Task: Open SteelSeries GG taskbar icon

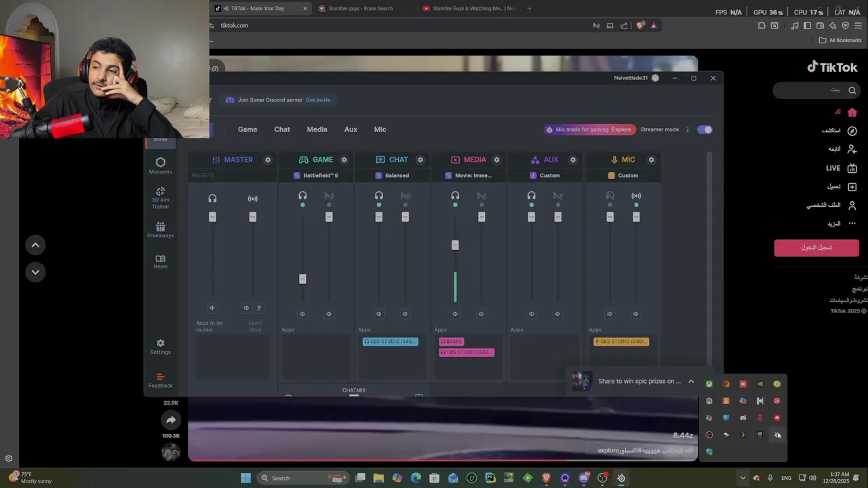Action: tap(620, 478)
